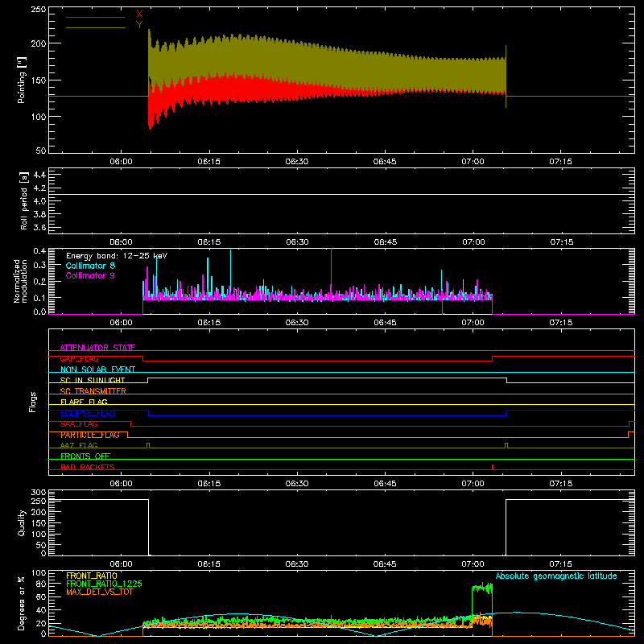644x644 pixels.
Task: Select the cyan Collimator 8 legend entry
Action: click(90, 266)
